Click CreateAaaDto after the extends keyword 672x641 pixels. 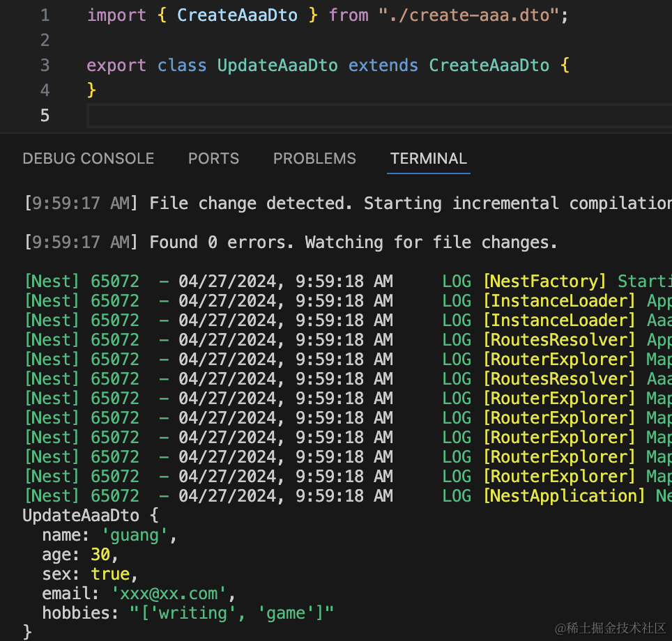coord(489,65)
